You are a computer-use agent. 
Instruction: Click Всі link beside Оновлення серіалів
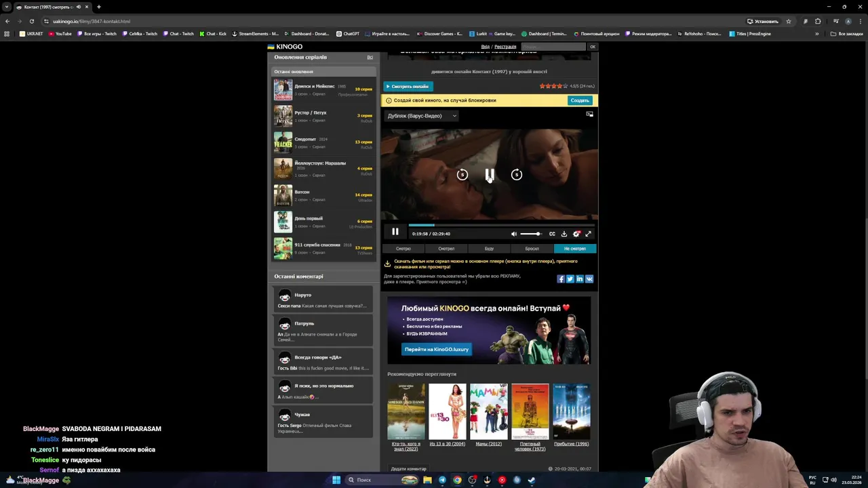[x=370, y=58]
